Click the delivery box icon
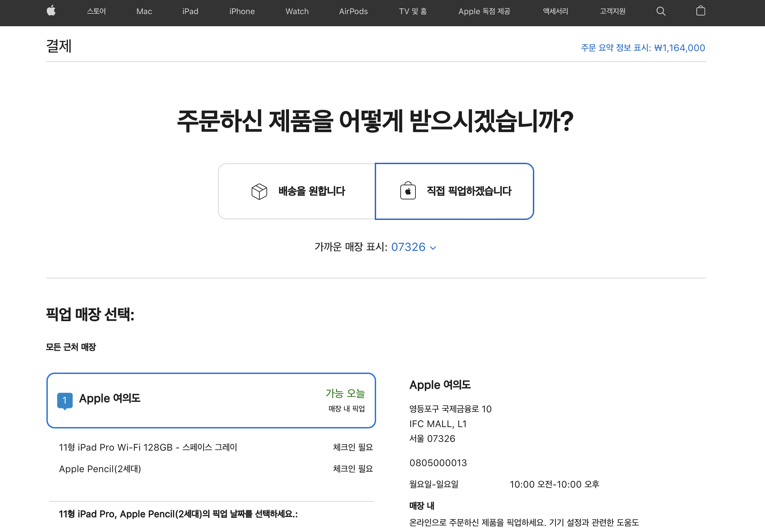The image size is (765, 532). coord(259,191)
